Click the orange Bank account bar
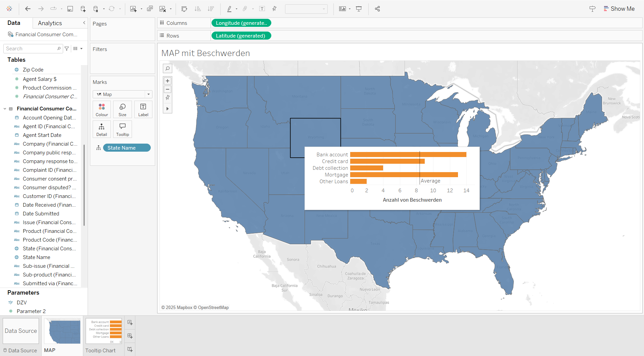This screenshot has width=644, height=356. (408, 154)
